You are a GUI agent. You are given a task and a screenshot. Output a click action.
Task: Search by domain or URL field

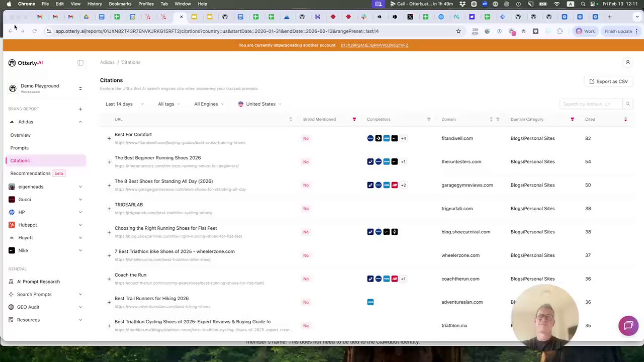tap(590, 104)
